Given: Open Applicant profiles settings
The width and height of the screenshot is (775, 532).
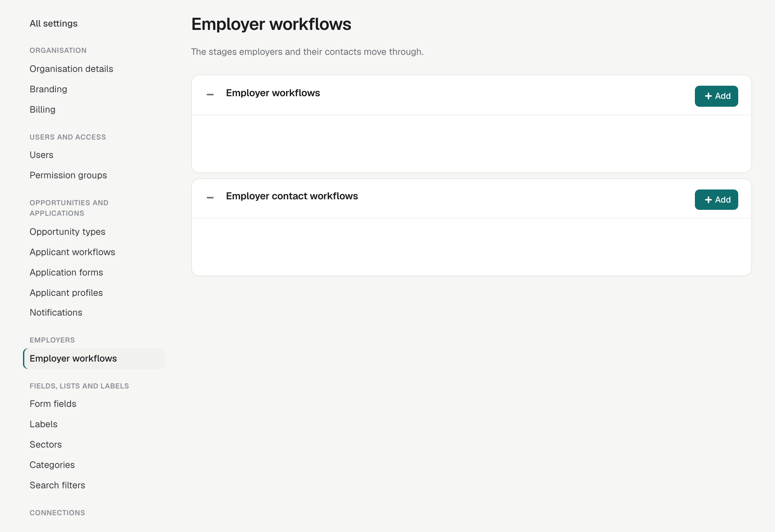Looking at the screenshot, I should pyautogui.click(x=66, y=293).
